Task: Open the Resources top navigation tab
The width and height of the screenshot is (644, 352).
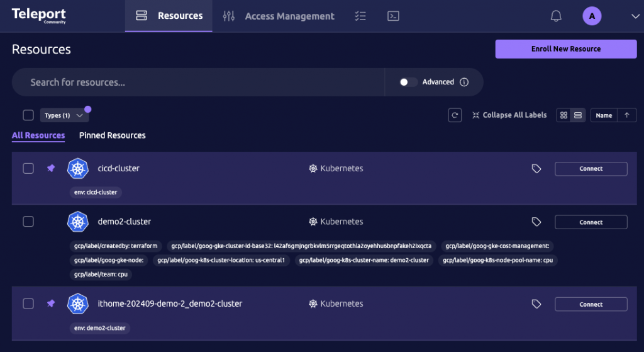Action: click(x=169, y=16)
